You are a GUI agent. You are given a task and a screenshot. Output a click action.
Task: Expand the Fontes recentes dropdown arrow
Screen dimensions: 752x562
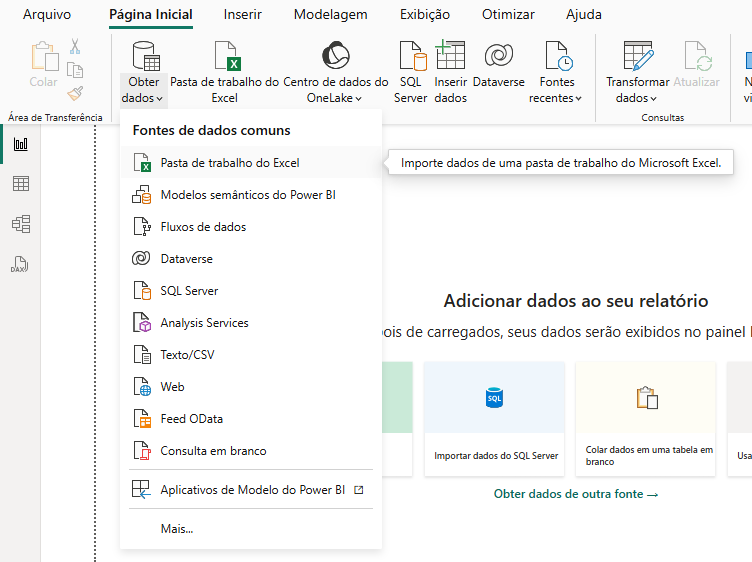[x=578, y=98]
